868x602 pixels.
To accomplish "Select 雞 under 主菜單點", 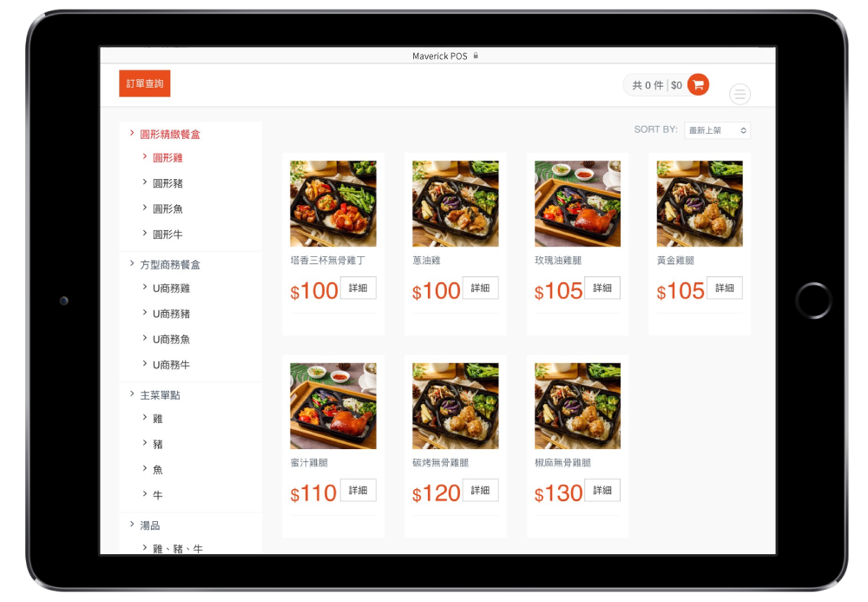I will point(158,419).
